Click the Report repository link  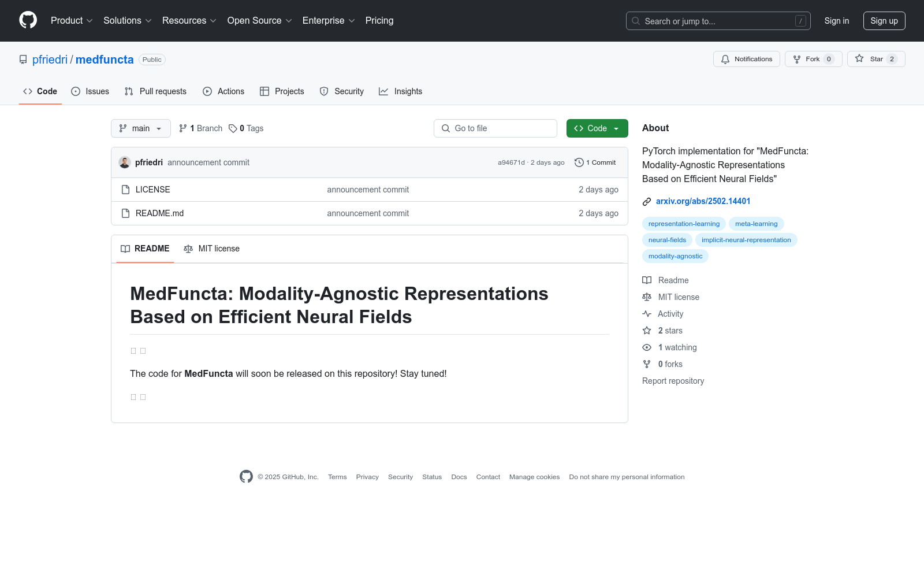pos(673,381)
